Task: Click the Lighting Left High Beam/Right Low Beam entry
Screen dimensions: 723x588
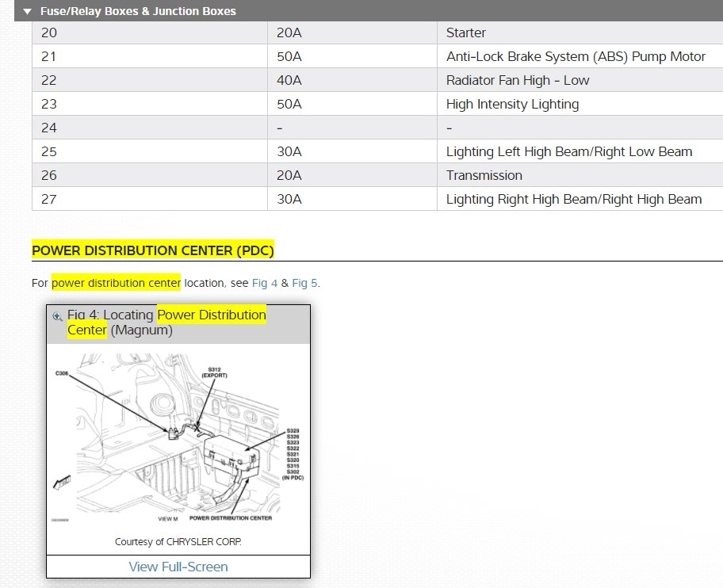Action: point(569,151)
